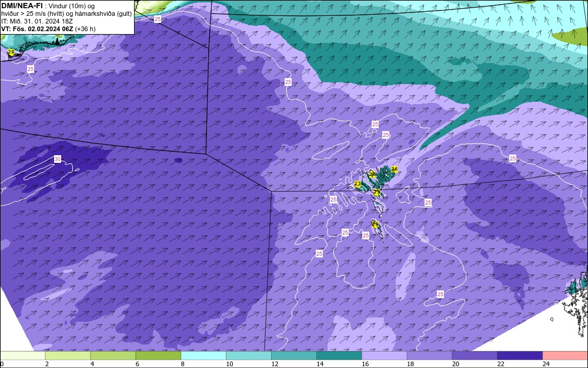This screenshot has width=588, height=368.
Task: Pick the green 4–6 legend swatch
Action: [113, 356]
